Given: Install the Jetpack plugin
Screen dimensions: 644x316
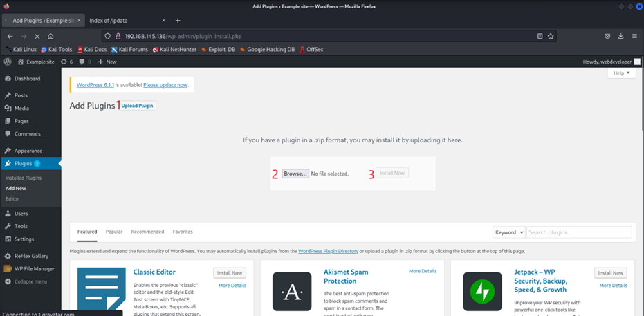Looking at the screenshot, I should pos(611,273).
